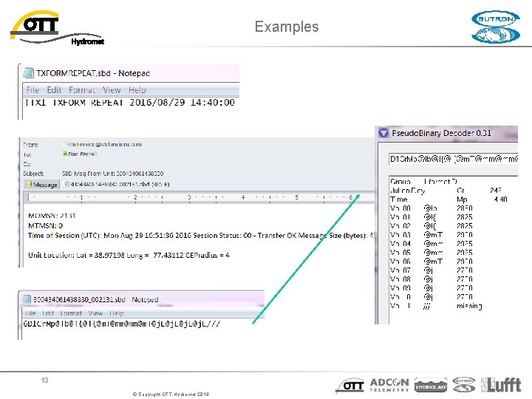Open Help menu in TXFORMREPEAT.sbd Notepad
The width and height of the screenshot is (532, 399).
137,90
